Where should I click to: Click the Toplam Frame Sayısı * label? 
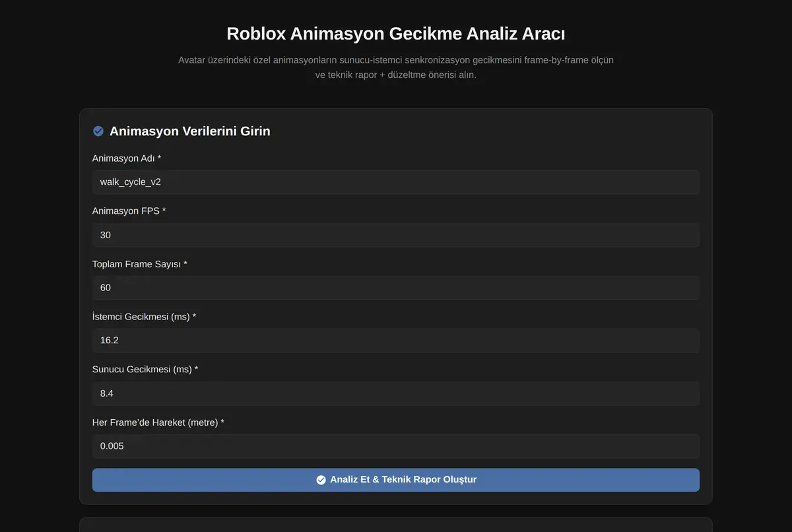[140, 264]
